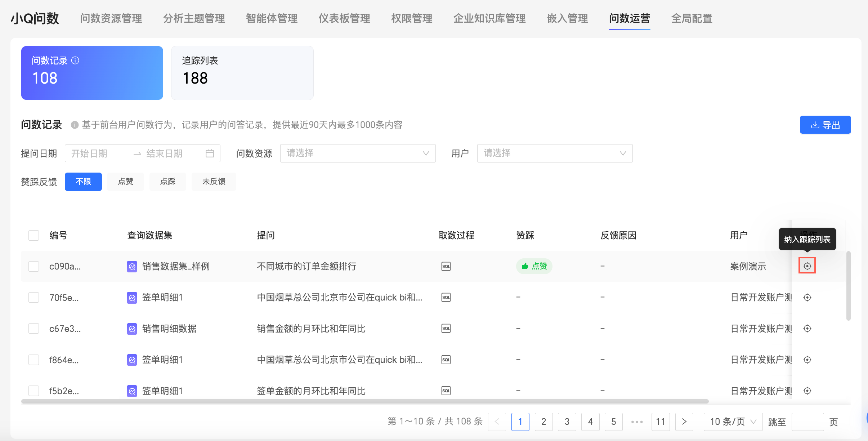The width and height of the screenshot is (868, 441).
Task: Go to page 4
Action: tap(590, 422)
